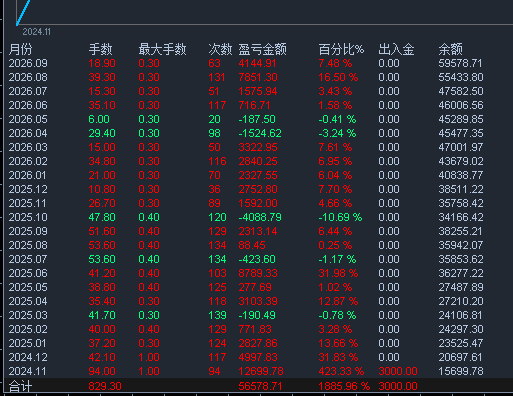Click percentage 16.50 %

click(x=338, y=77)
